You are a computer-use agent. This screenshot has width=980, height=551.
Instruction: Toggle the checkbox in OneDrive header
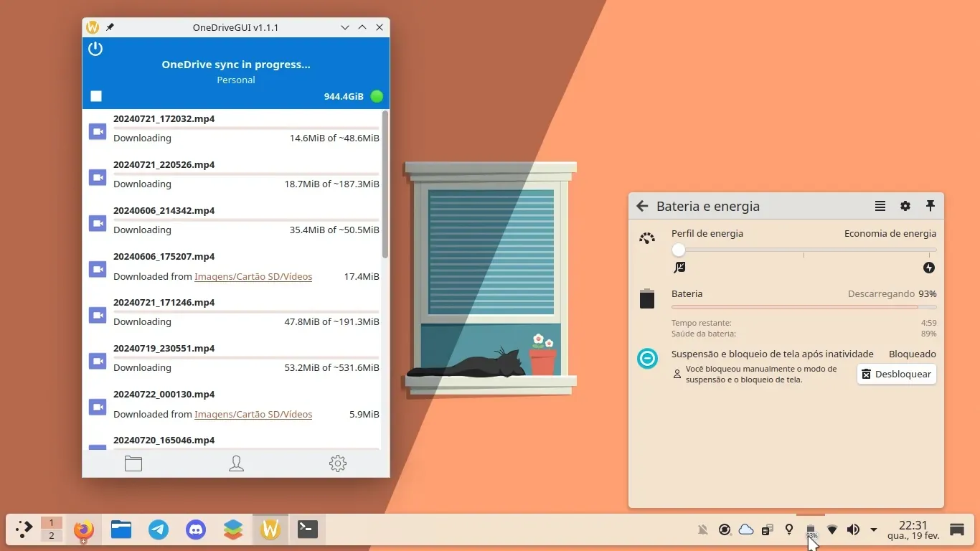click(96, 96)
